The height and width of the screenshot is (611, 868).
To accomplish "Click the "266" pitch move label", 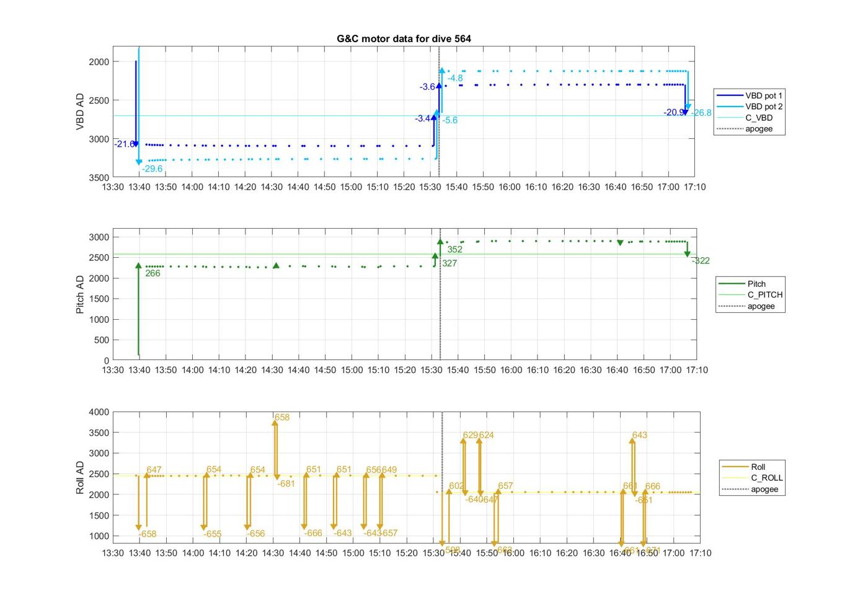I will tap(153, 273).
